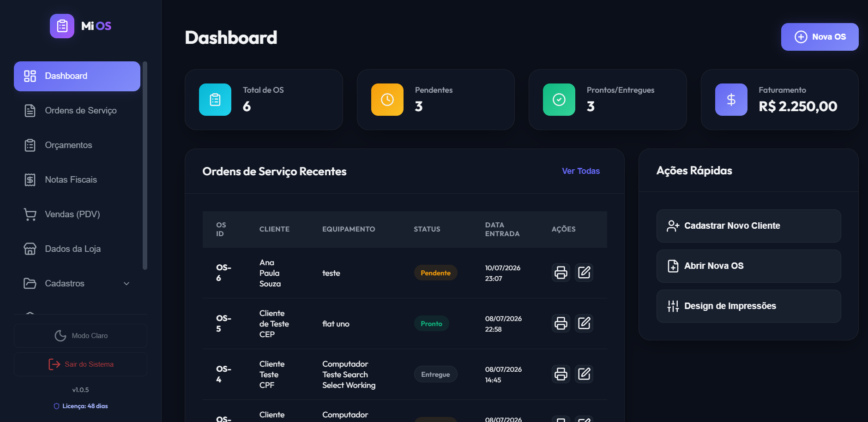Image resolution: width=868 pixels, height=422 pixels.
Task: Click the Nova OS button
Action: [x=820, y=37]
